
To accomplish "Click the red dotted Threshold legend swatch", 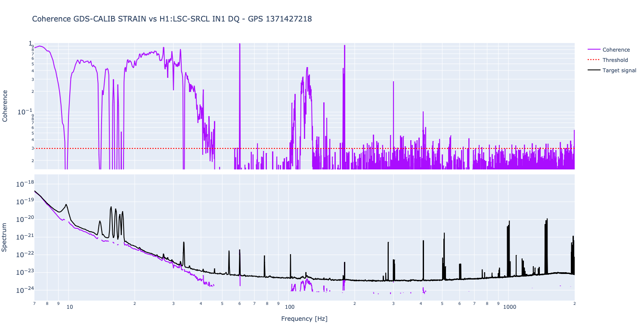I will (x=594, y=60).
